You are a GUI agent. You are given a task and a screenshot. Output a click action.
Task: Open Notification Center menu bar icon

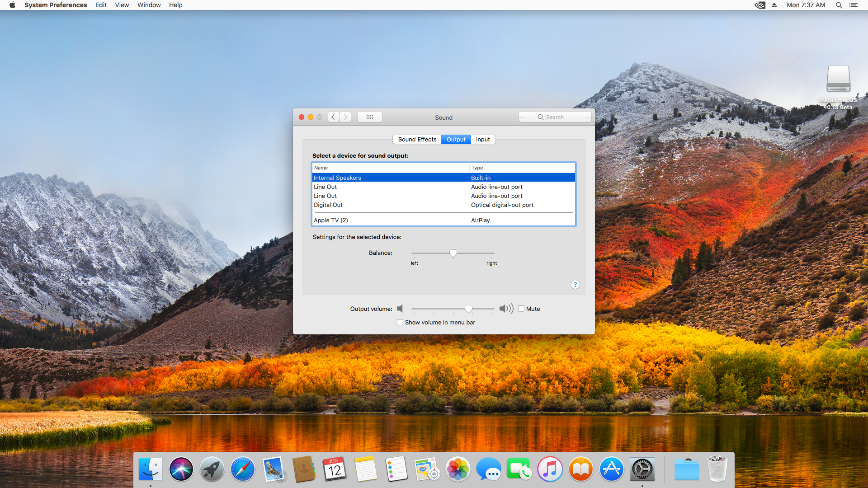click(x=853, y=5)
